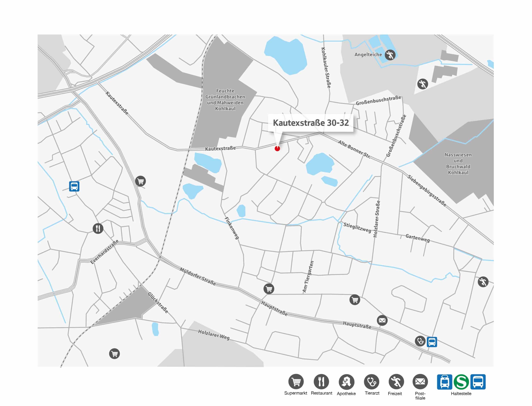
Task: Click the post office envelope icon on the map
Action: coord(382,320)
